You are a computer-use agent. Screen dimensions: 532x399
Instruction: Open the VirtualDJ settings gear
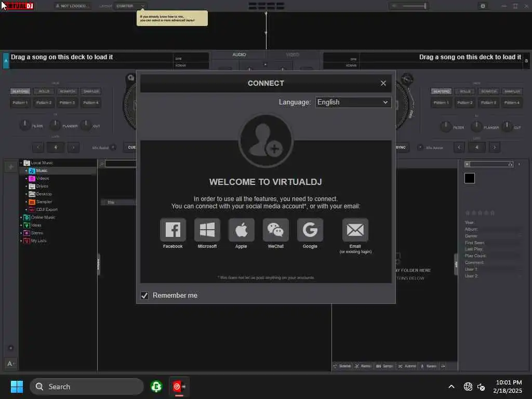click(483, 6)
